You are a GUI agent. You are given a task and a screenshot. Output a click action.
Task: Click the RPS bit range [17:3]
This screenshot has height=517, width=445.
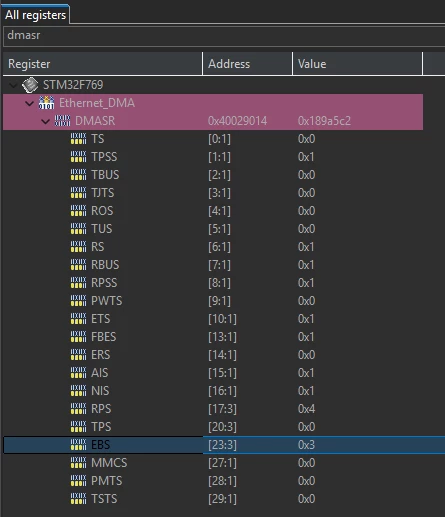(x=222, y=409)
